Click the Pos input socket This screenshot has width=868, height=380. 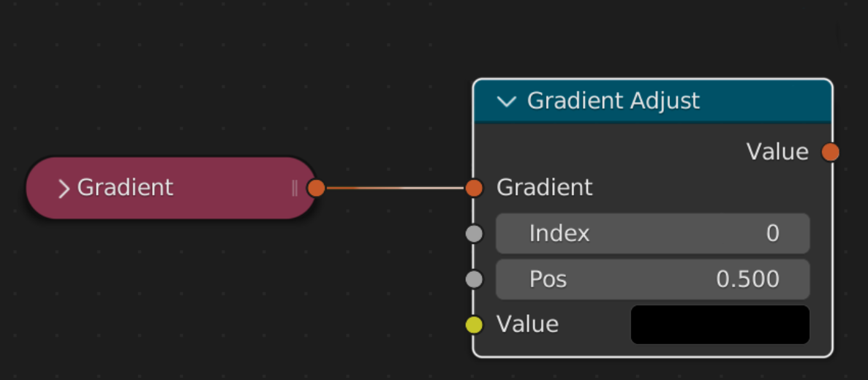click(x=474, y=279)
